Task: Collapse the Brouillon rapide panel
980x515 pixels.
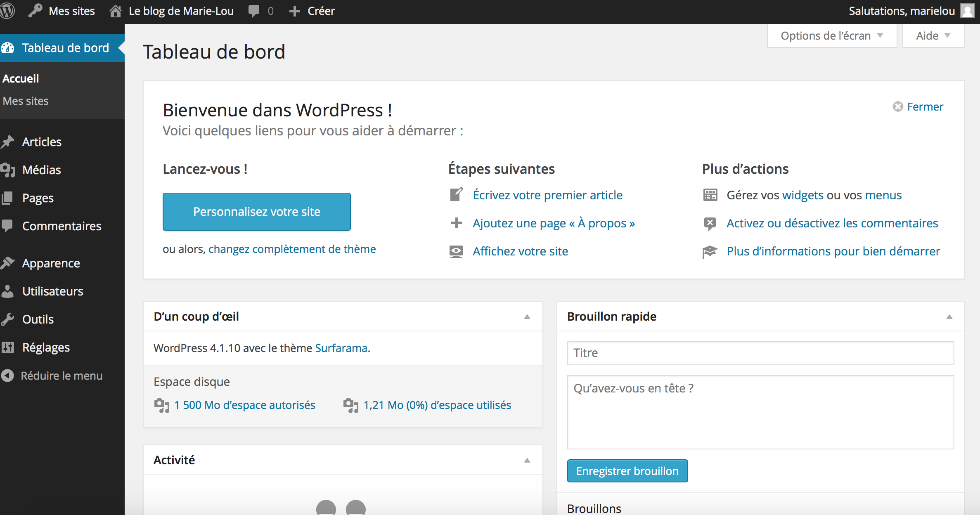Action: (949, 317)
